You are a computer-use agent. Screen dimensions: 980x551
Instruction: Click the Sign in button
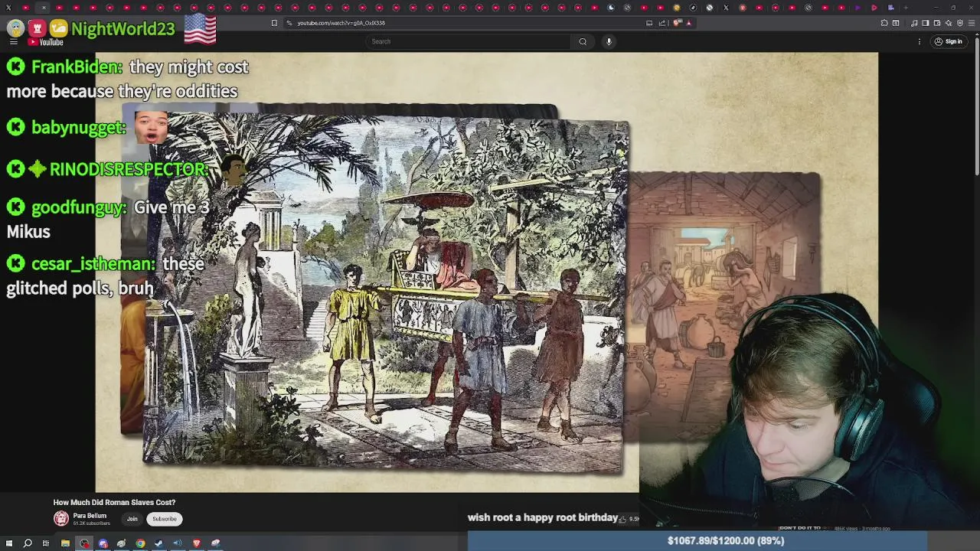click(x=949, y=41)
